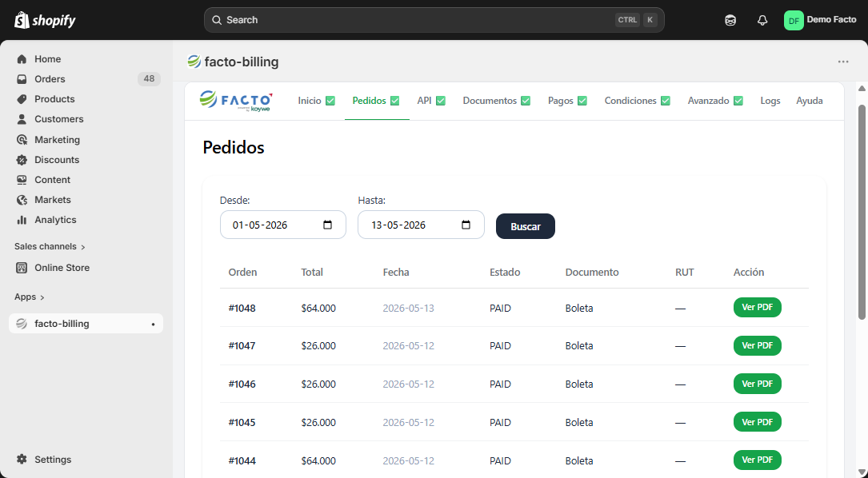View PDF for order #1048

[758, 308]
